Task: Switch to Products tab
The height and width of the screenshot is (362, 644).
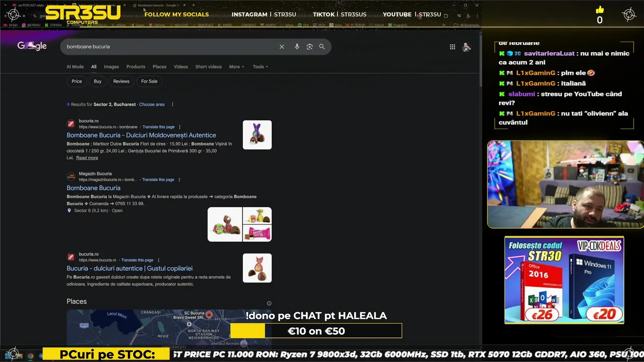Action: (x=136, y=67)
